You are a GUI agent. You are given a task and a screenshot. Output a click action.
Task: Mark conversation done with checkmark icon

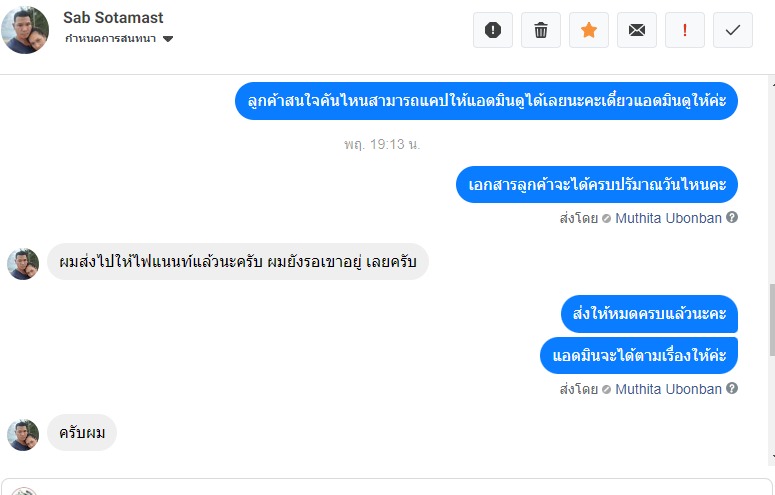[x=733, y=30]
